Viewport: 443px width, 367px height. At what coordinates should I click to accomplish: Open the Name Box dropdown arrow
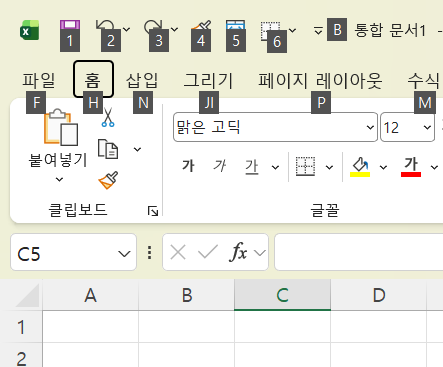click(124, 254)
